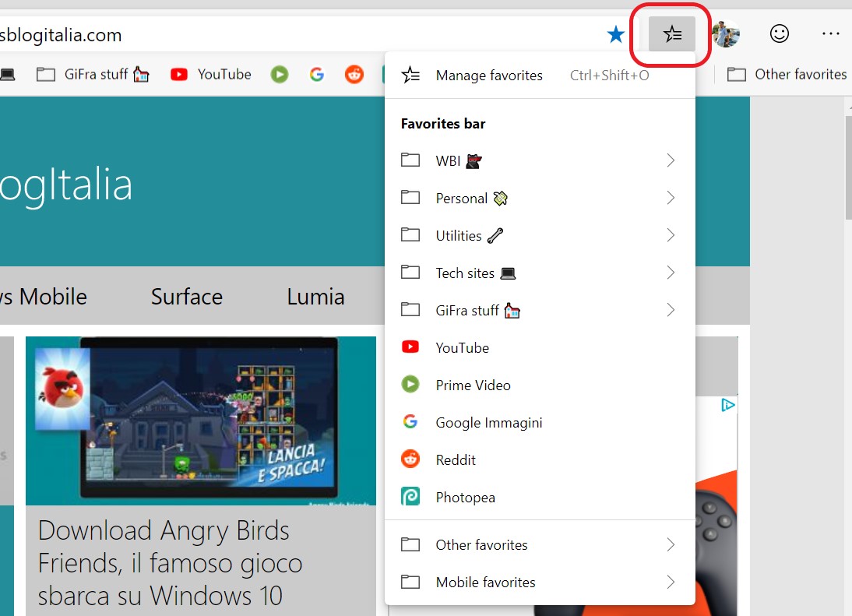
Task: Expand the Utilities folder submenu
Action: pyautogui.click(x=540, y=236)
